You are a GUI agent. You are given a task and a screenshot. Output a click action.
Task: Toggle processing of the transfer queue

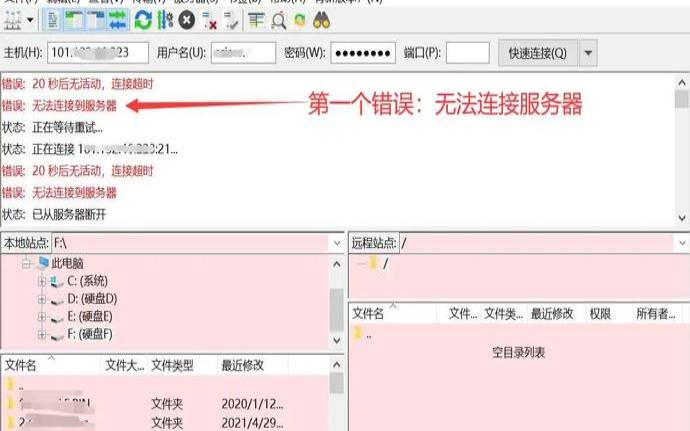165,20
